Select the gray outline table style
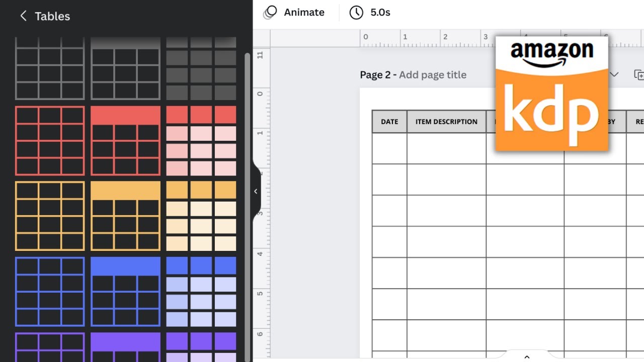The height and width of the screenshot is (362, 644). click(50, 68)
